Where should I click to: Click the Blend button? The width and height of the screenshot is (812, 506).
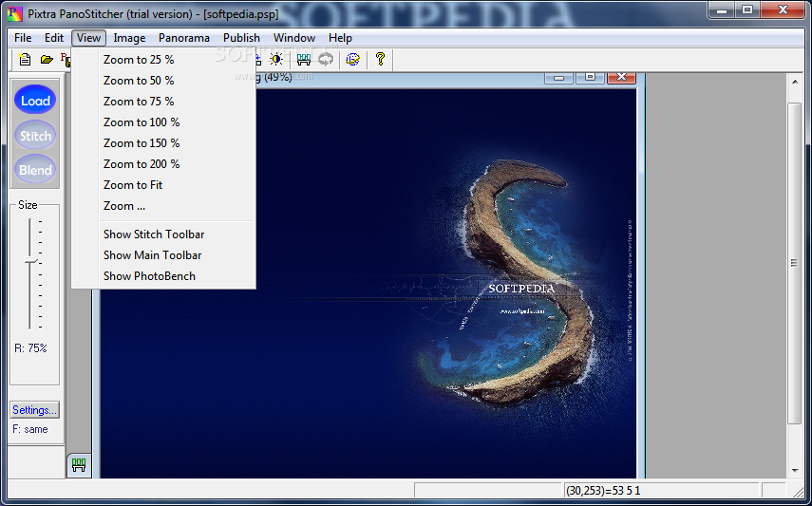click(35, 169)
